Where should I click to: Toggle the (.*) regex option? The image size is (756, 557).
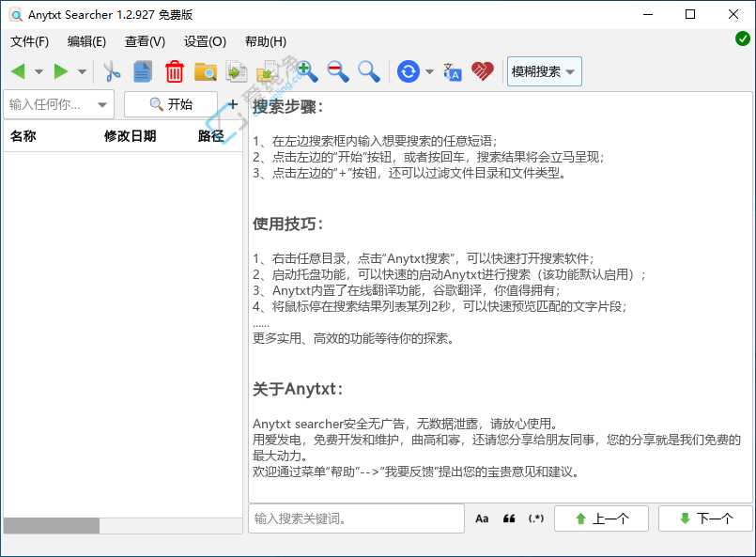(536, 518)
